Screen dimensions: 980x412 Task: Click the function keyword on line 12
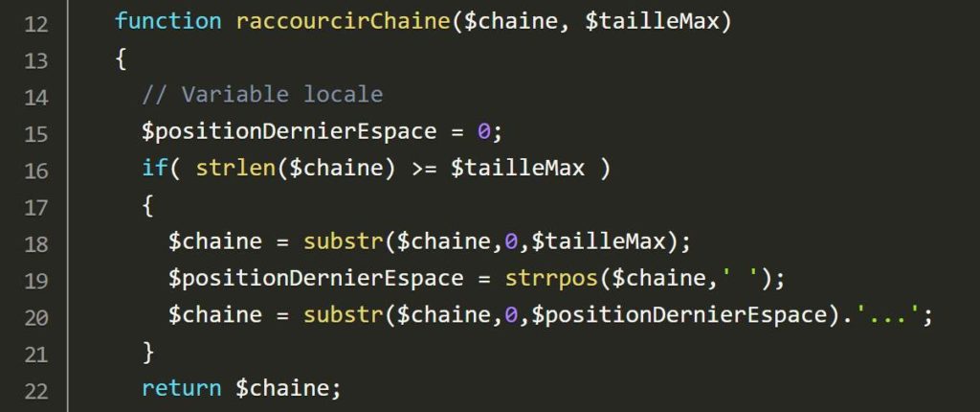[x=168, y=22]
